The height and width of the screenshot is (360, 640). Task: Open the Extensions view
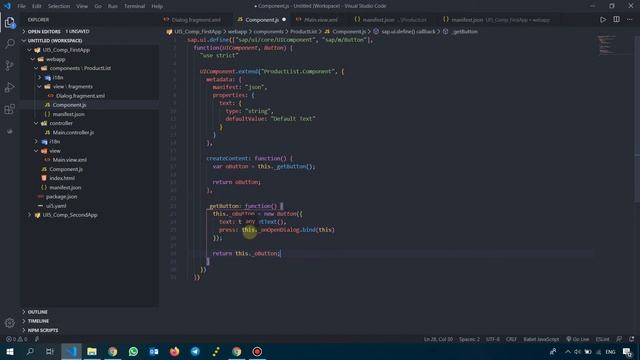pyautogui.click(x=10, y=109)
